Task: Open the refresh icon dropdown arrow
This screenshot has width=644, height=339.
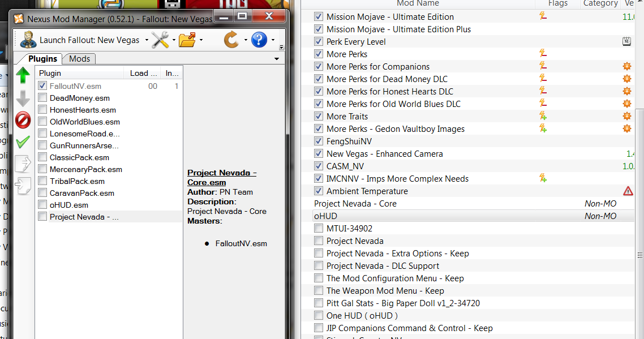Action: [246, 40]
